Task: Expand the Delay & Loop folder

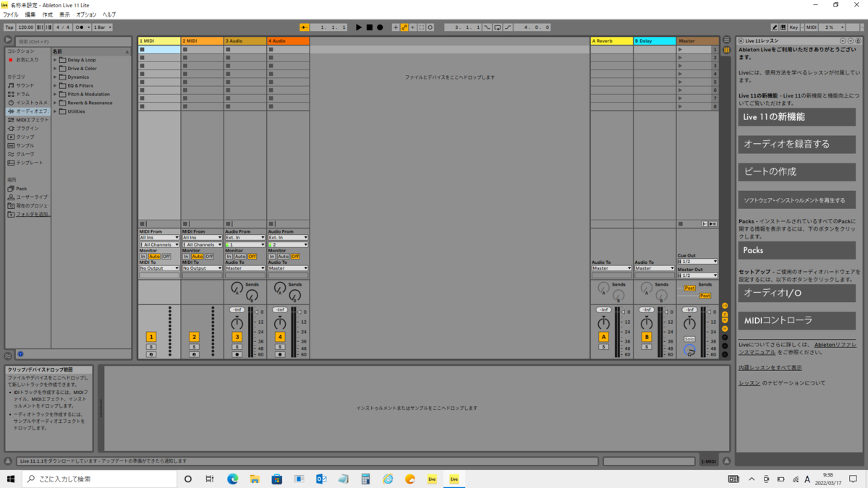Action: coord(54,60)
